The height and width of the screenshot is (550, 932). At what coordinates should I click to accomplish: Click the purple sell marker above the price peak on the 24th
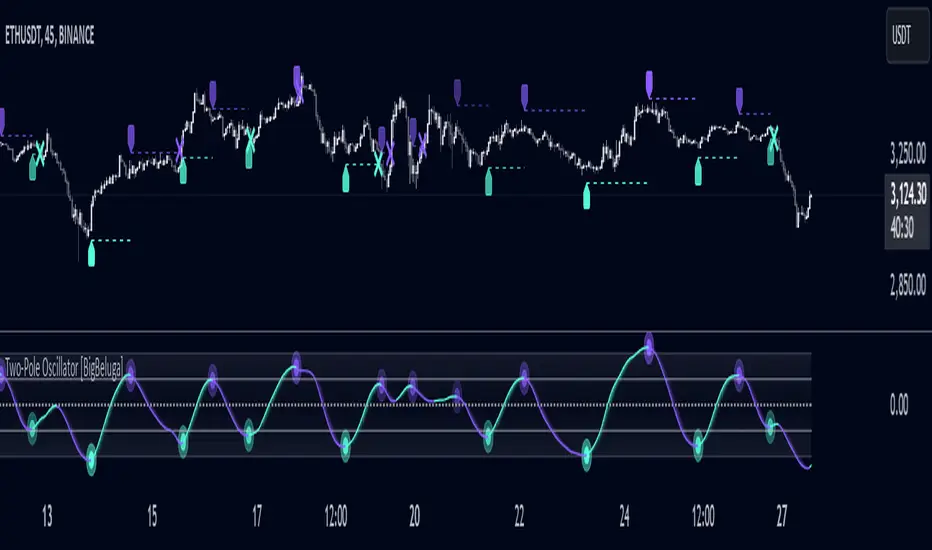pyautogui.click(x=649, y=84)
